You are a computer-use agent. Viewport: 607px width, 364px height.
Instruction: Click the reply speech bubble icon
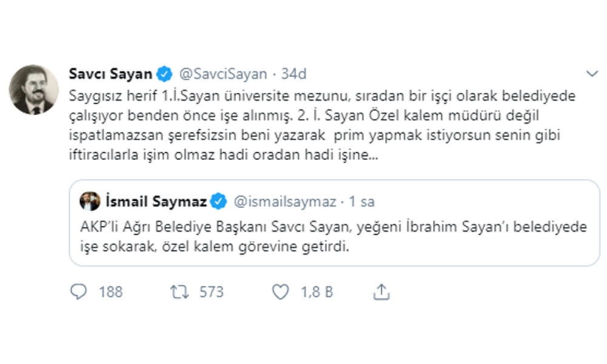click(x=79, y=292)
